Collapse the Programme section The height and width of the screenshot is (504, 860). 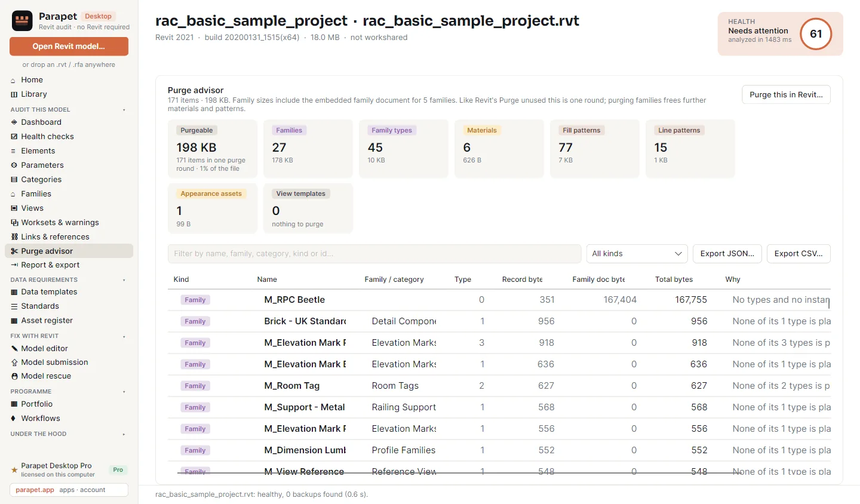point(124,392)
